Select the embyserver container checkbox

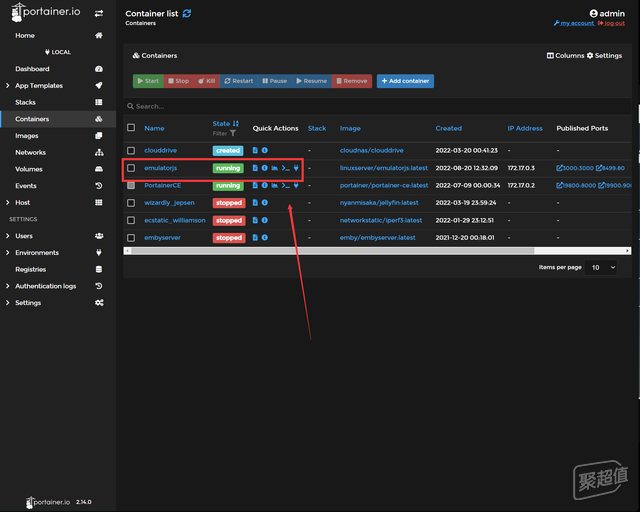131,238
